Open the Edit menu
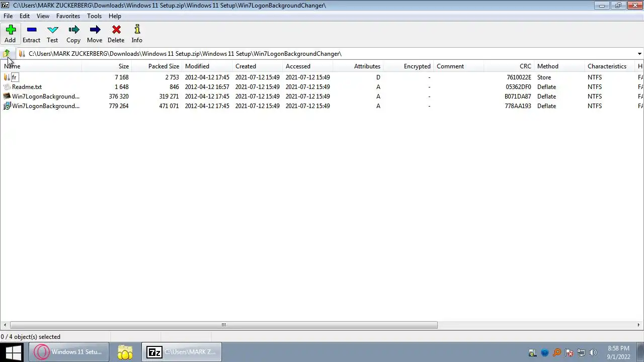644x362 pixels. [25, 16]
